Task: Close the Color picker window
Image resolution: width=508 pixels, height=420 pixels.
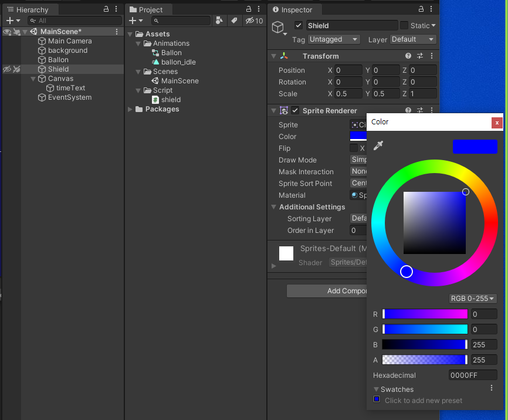Action: [497, 123]
